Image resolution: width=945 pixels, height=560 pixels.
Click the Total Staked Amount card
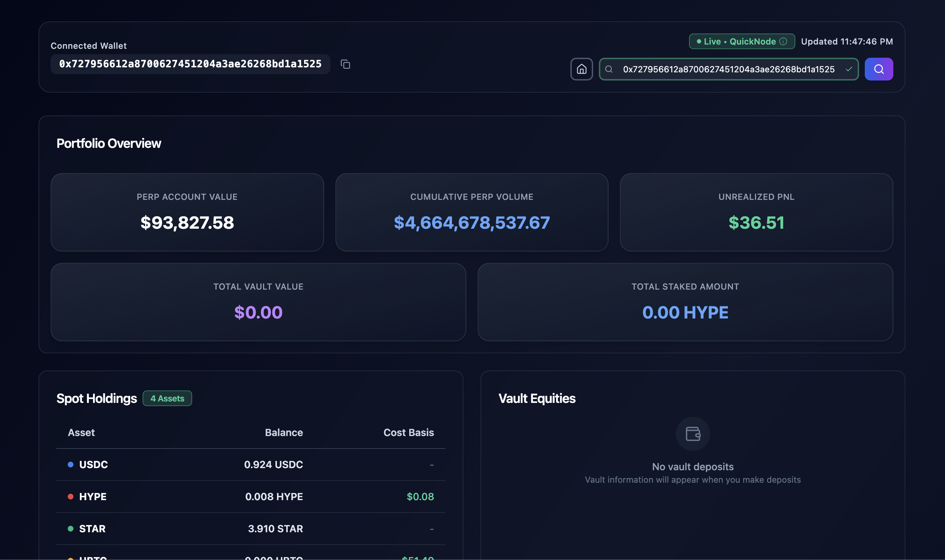point(685,302)
